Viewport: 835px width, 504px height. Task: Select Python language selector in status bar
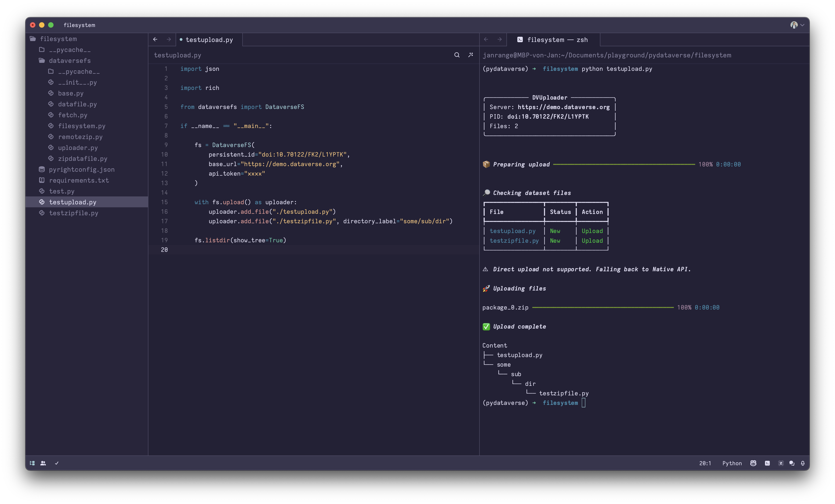[x=732, y=463]
